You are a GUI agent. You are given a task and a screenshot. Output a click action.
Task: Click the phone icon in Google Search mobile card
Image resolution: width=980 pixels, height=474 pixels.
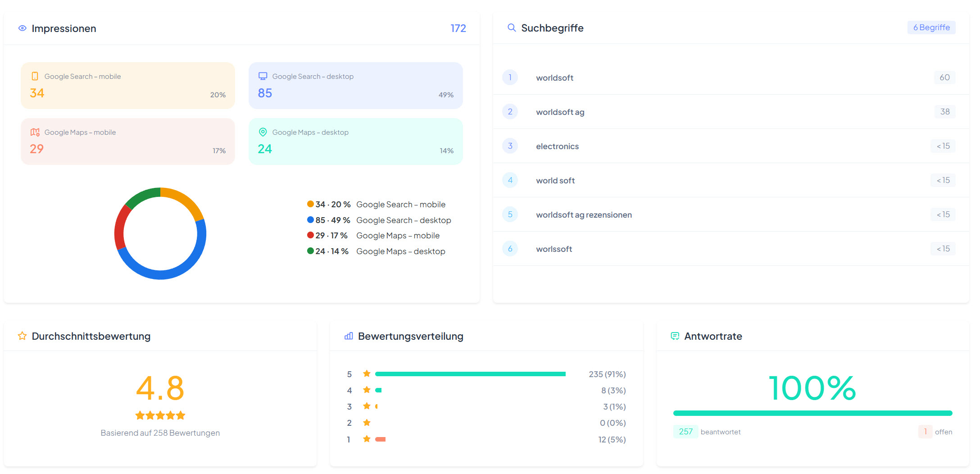coord(35,76)
